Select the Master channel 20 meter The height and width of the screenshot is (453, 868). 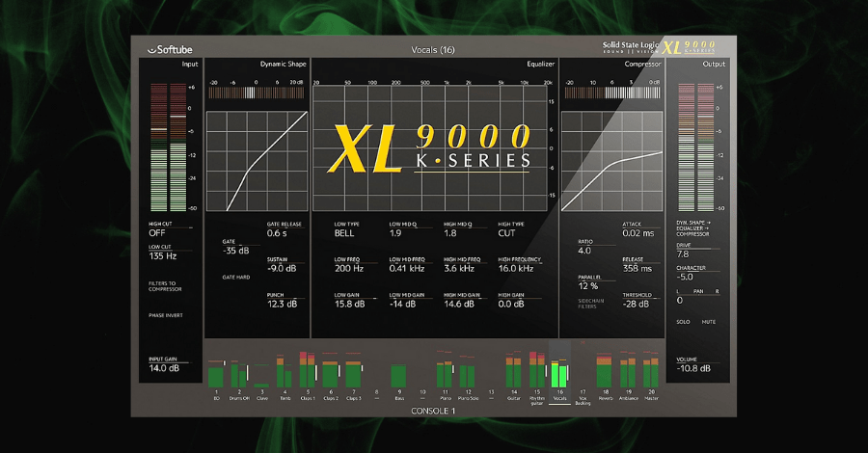coord(651,369)
